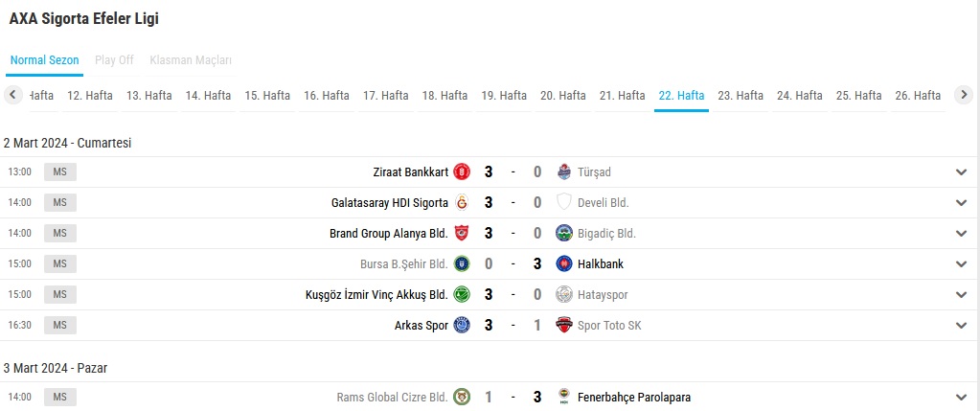Show later weeks with right arrow

click(x=964, y=95)
